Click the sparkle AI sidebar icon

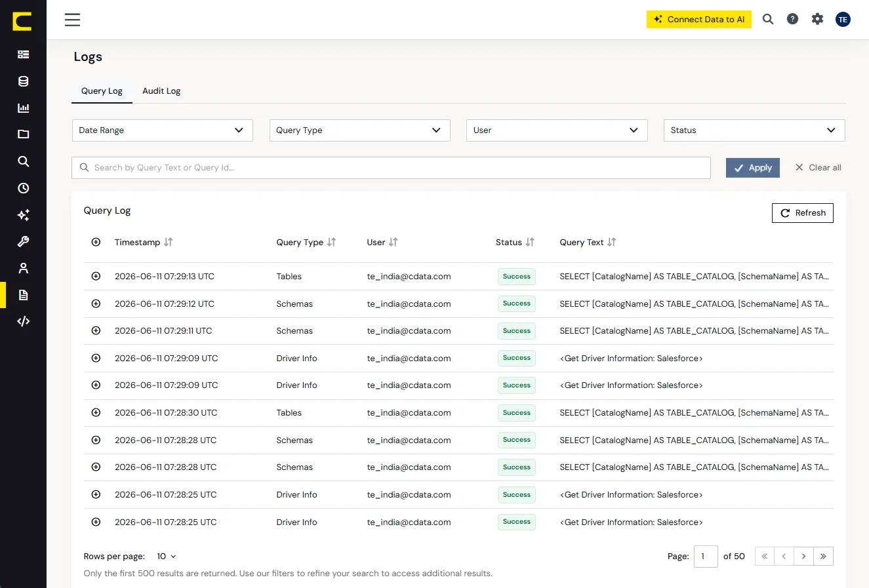(x=23, y=215)
